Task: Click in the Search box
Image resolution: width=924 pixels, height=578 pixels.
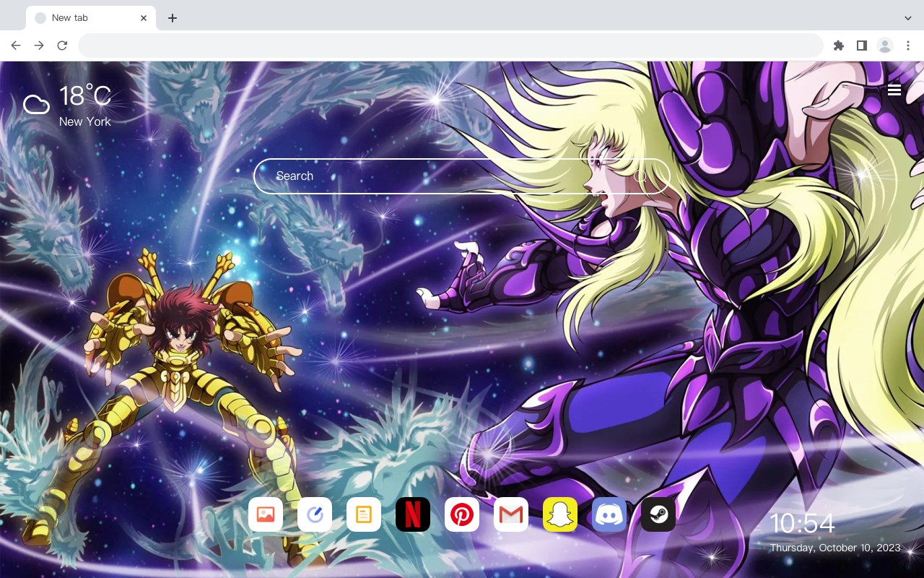Action: click(x=462, y=176)
